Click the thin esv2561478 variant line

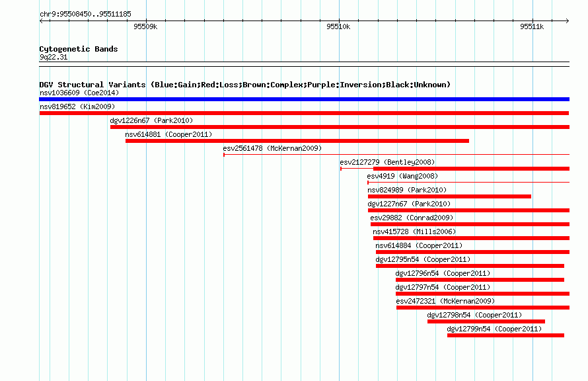click(396, 154)
